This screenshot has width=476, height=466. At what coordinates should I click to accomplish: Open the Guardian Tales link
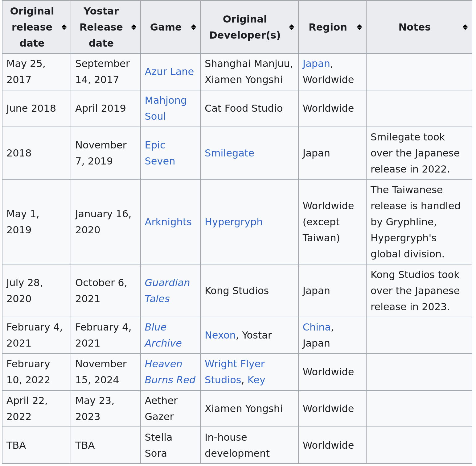point(167,291)
